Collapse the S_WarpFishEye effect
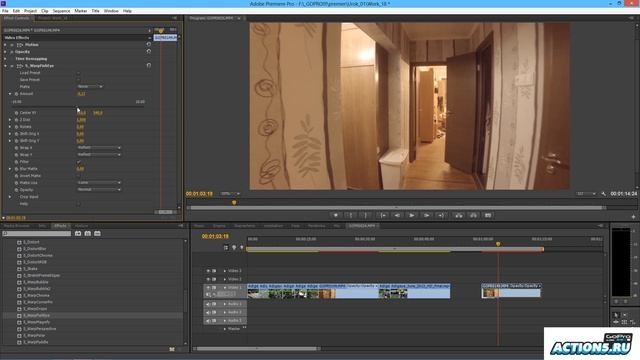Image resolution: width=640 pixels, height=360 pixels. pyautogui.click(x=5, y=66)
